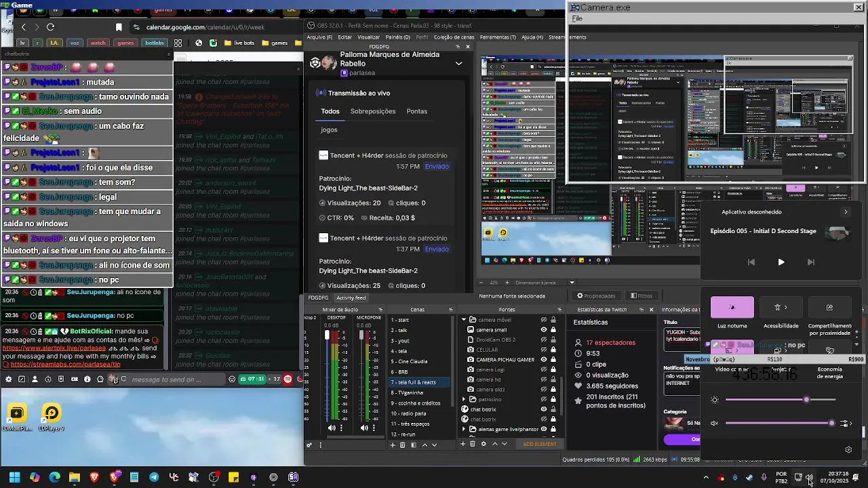Mute the MICROFONE channel speaker icon
Image resolution: width=868 pixels, height=488 pixels.
tap(365, 428)
